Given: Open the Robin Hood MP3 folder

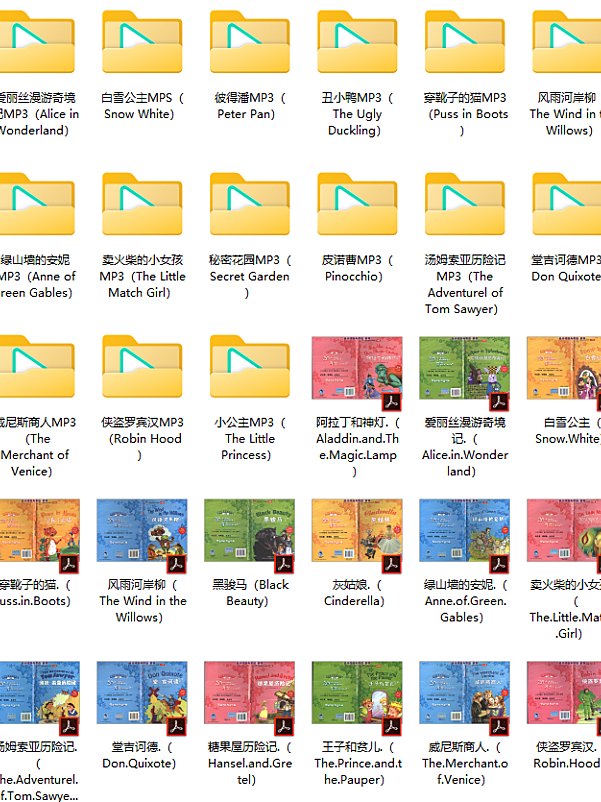Looking at the screenshot, I should (x=142, y=368).
